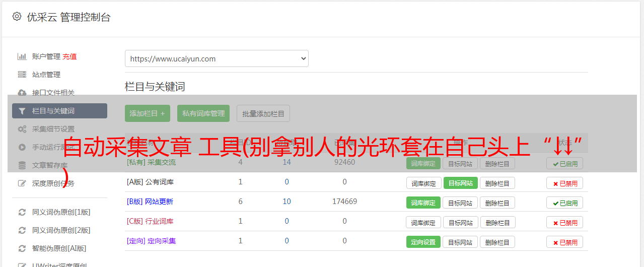Toggle 已启用 status for 采集交流 row
This screenshot has width=644, height=267.
click(x=565, y=163)
